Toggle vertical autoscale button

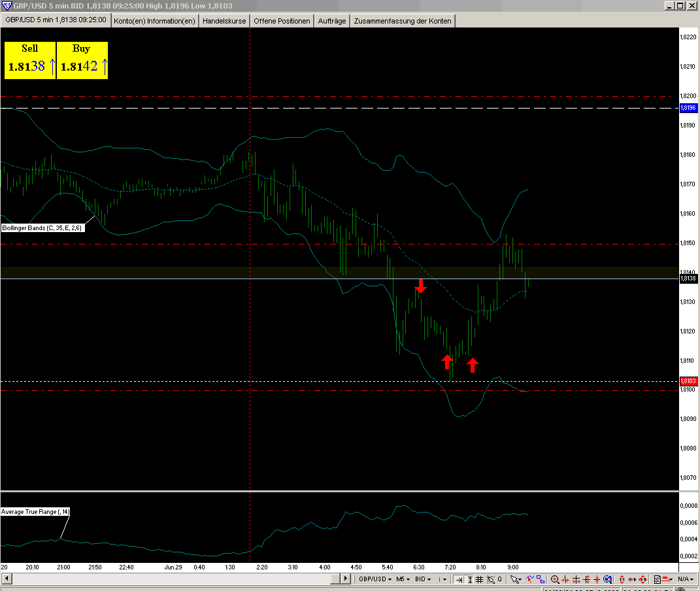(x=469, y=579)
